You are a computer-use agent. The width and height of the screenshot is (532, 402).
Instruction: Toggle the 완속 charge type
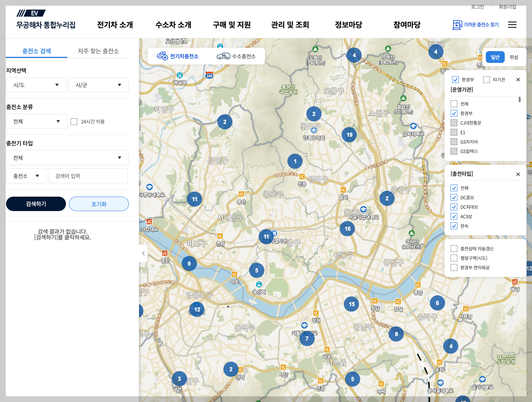click(x=454, y=226)
